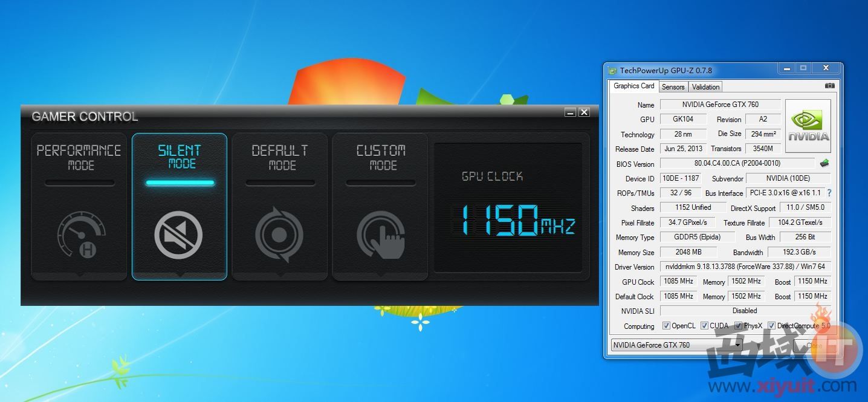Close the Gamer Control window
Screen dimensions: 868x402
[x=584, y=112]
